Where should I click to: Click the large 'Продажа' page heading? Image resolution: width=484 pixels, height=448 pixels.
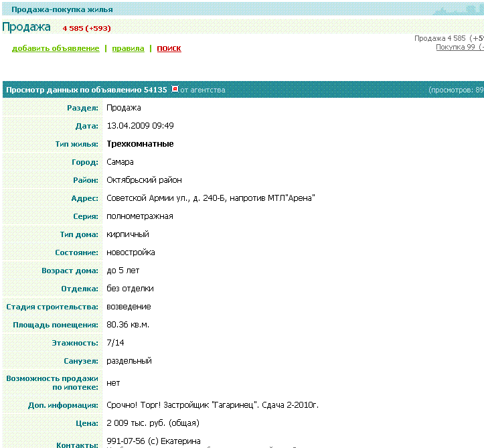tap(26, 27)
